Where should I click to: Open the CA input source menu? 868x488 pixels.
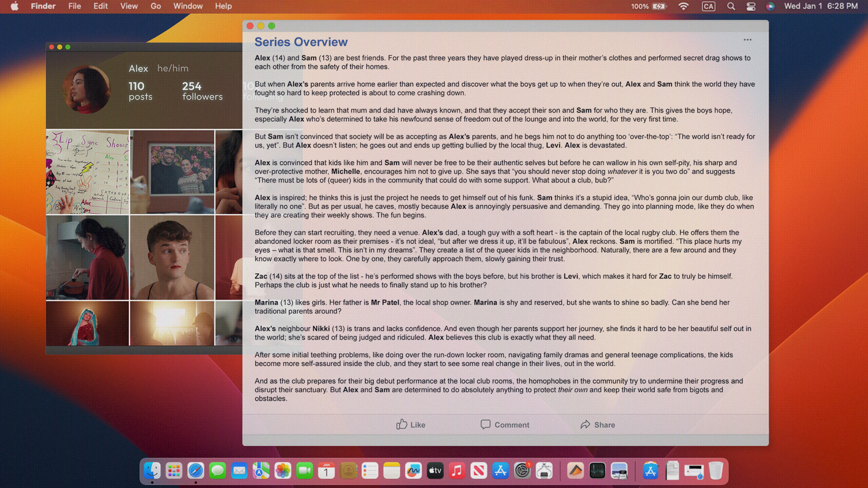click(x=708, y=6)
